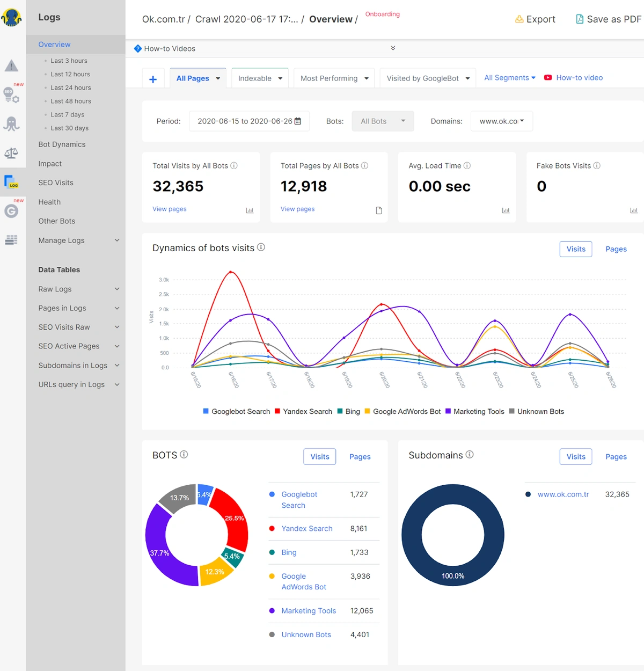Screen dimensions: 644x671
Task: Open the Google 'G' sidebar icon
Action: coord(11,211)
